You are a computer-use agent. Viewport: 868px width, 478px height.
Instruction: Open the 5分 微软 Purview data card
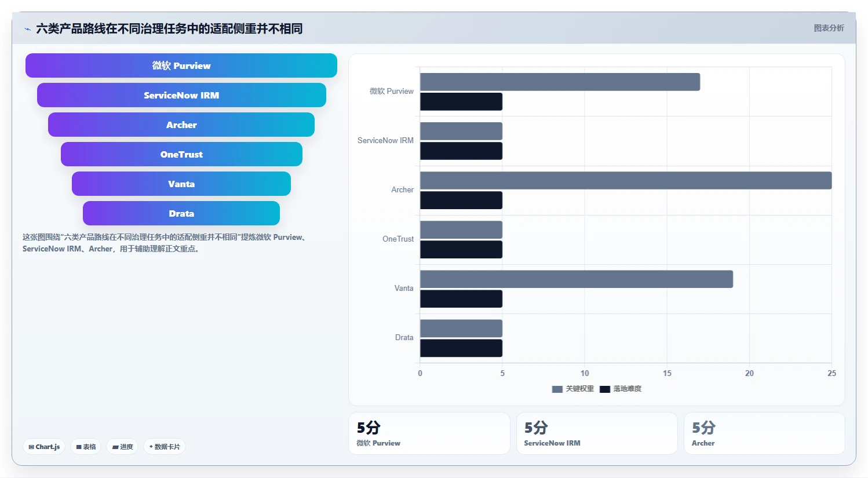[429, 433]
